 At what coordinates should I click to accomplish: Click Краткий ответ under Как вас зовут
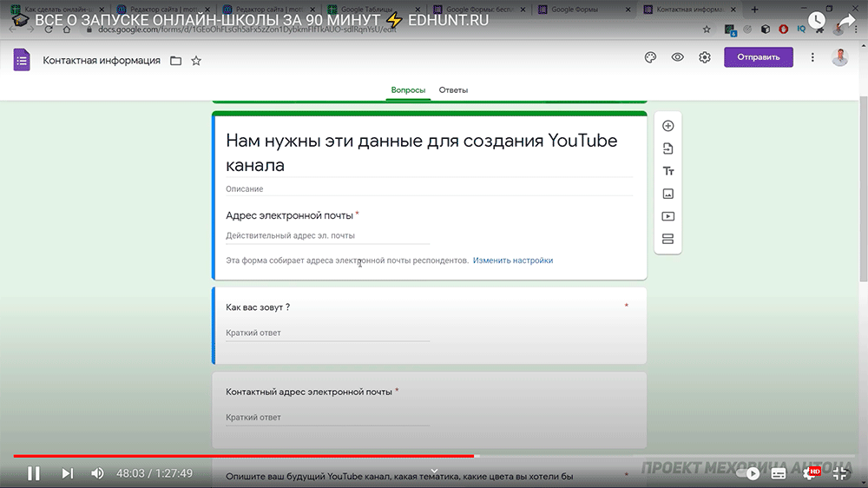(x=327, y=333)
